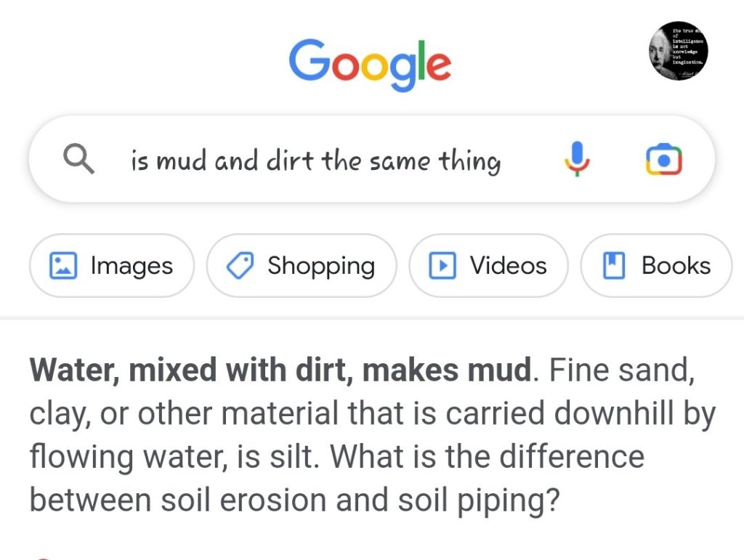Screen dimensions: 744x560
Task: Click the sentence about soil erosion and piping
Action: pyautogui.click(x=291, y=500)
